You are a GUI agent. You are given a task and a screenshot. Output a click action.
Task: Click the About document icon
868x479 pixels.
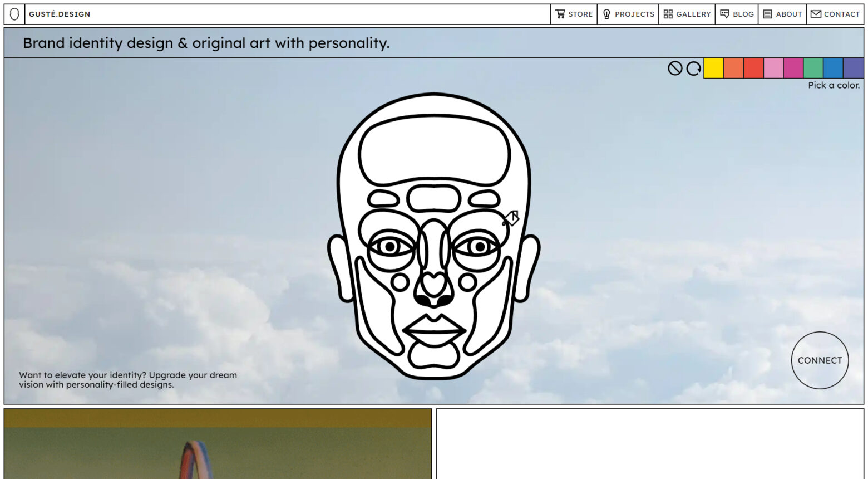(x=768, y=13)
